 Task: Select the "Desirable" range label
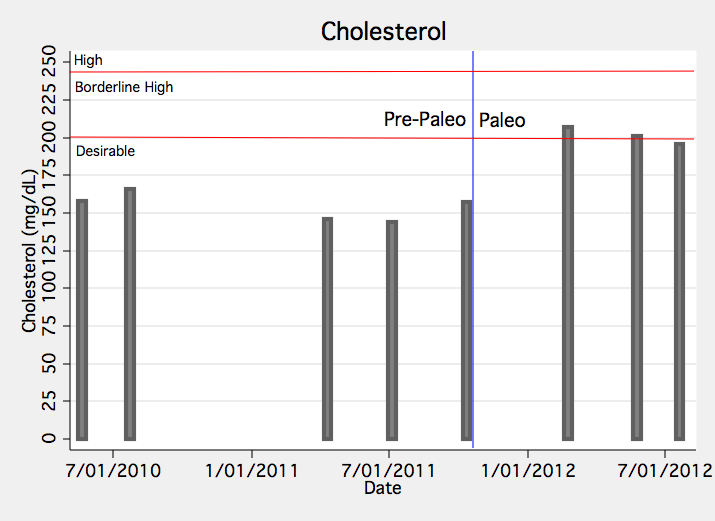[x=105, y=151]
